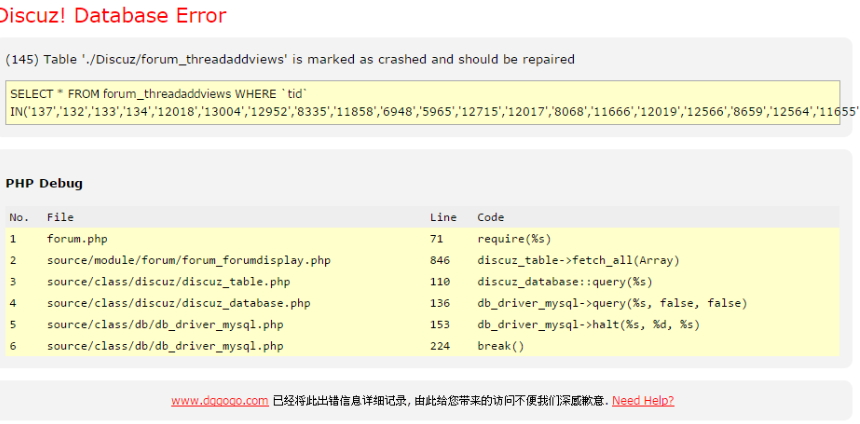This screenshot has height=424, width=860.
Task: Click line number 153
Action: pyautogui.click(x=440, y=325)
